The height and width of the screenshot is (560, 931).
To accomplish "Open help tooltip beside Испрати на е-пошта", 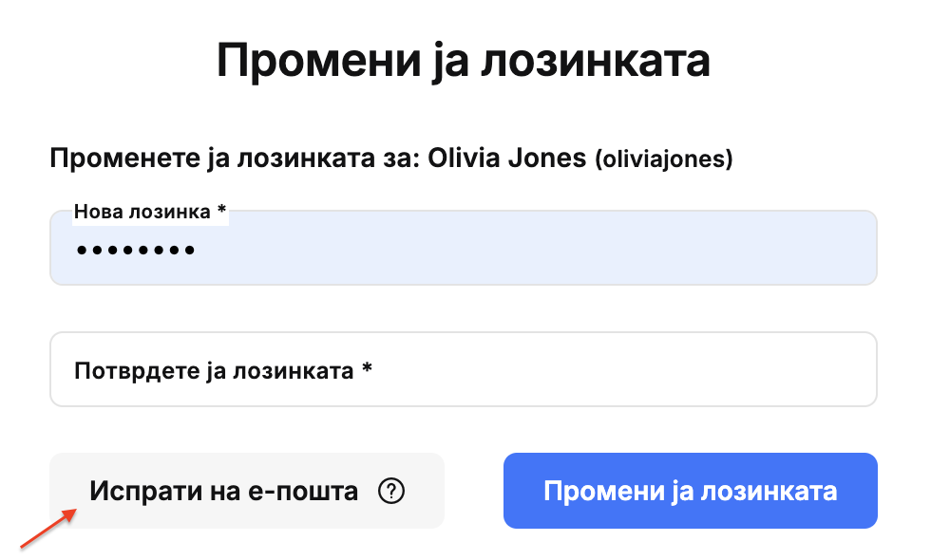I will [x=391, y=492].
